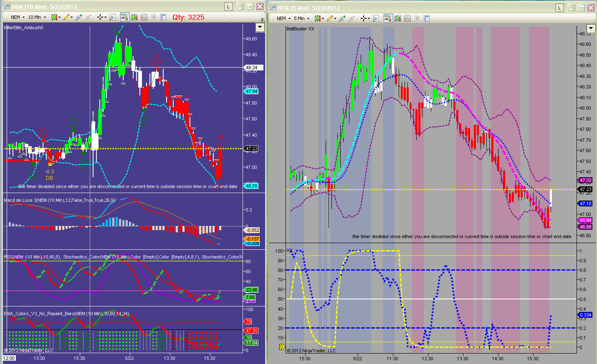Click the 22.46 green stochastic marker
Viewport: 597px width, 364px height.
(251, 290)
